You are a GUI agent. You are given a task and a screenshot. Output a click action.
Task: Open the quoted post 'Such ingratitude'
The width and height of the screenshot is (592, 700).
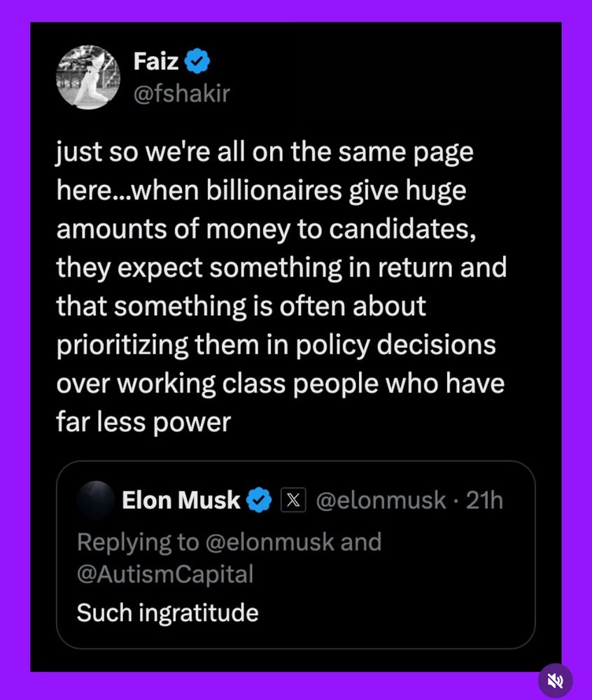pos(295,555)
